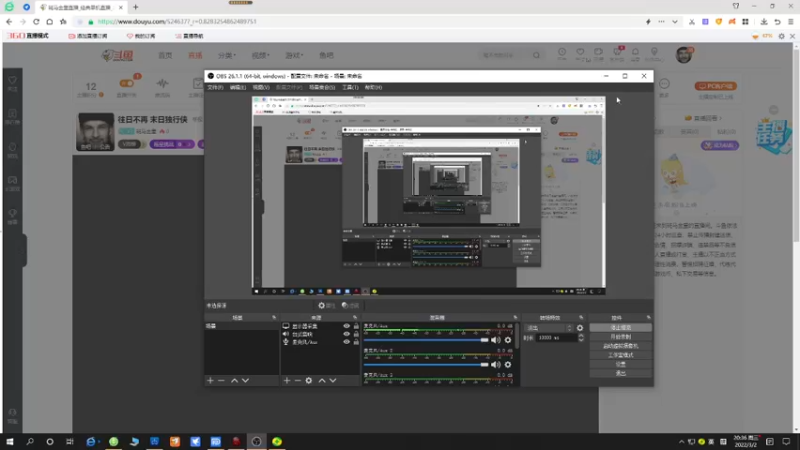Move the scene down with the arrow

pos(245,381)
